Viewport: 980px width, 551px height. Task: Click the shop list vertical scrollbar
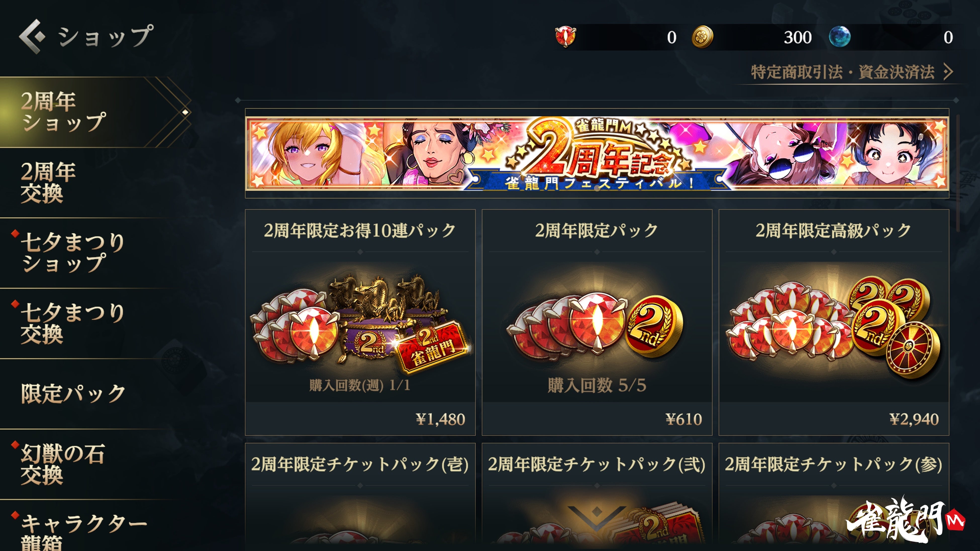coord(958,173)
